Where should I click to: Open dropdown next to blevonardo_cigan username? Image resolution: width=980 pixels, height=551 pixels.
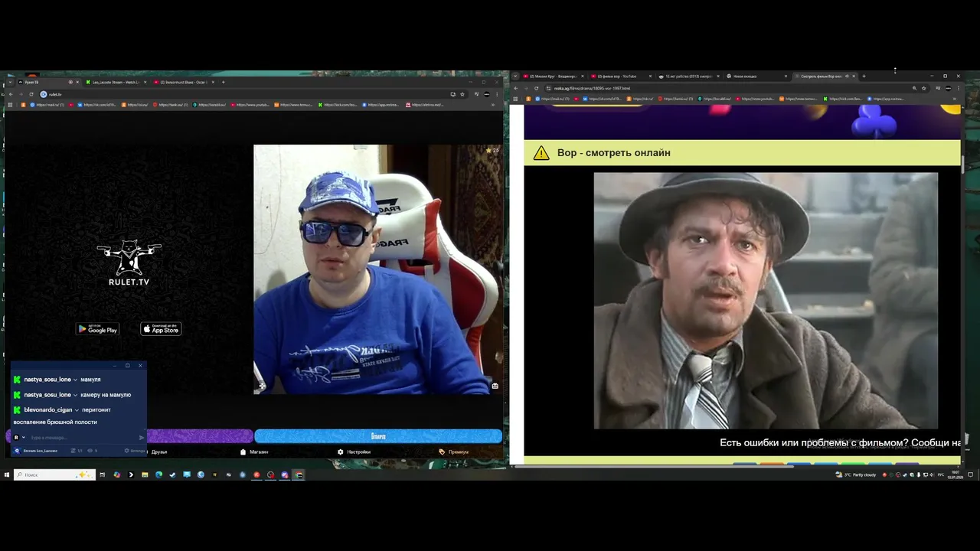(77, 410)
